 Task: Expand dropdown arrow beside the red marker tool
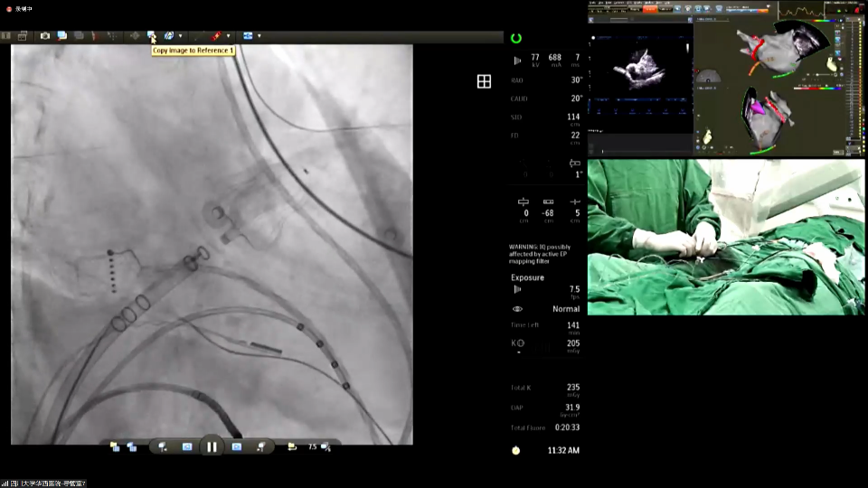click(228, 36)
